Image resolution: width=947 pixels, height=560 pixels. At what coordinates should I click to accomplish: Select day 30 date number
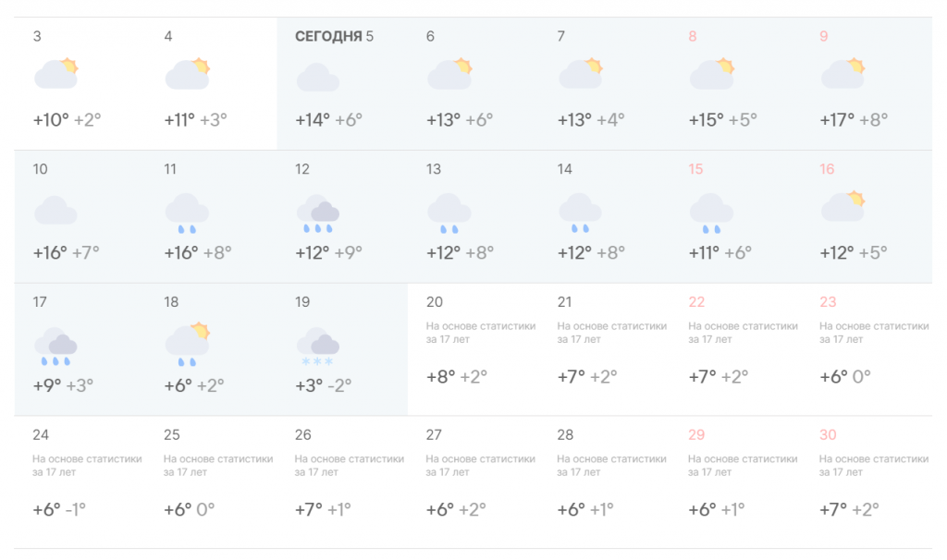tap(828, 435)
